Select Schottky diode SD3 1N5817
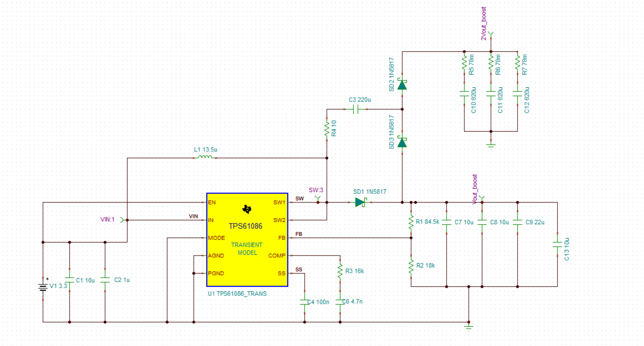Viewport: 644px width, 346px height. 402,142
